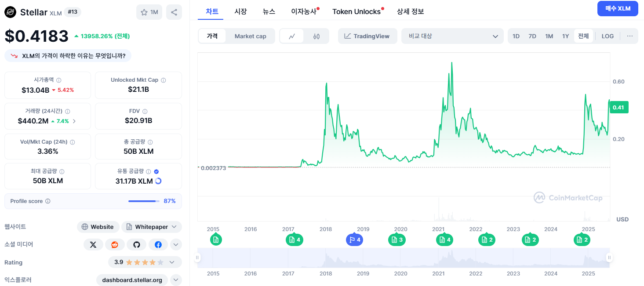Select the 가격 chart toggle
The width and height of the screenshot is (644, 286).
212,36
